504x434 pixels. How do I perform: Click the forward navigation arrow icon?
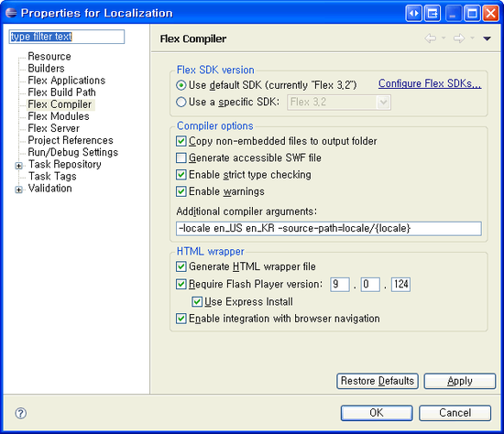click(x=459, y=38)
